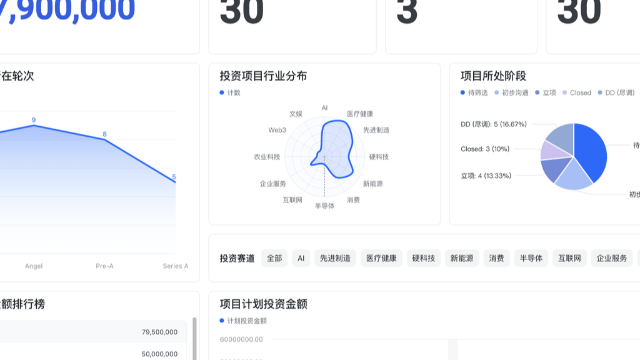Click data point 5 on line chart

click(175, 182)
